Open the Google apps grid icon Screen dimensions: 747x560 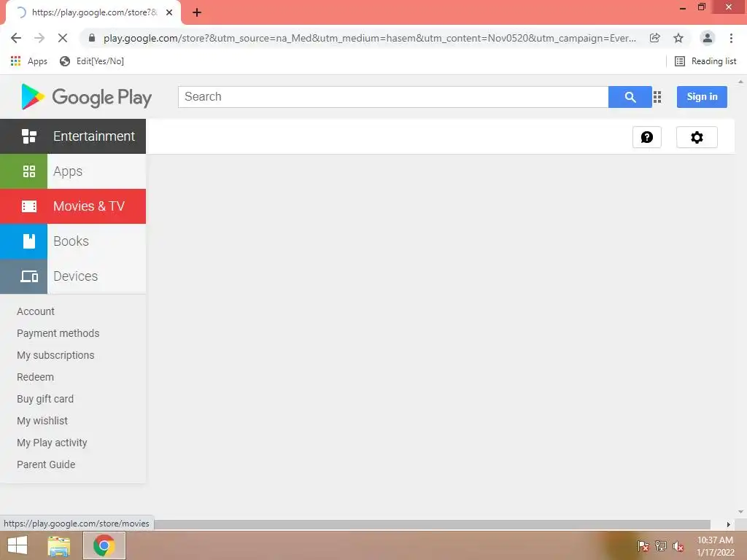coord(657,97)
